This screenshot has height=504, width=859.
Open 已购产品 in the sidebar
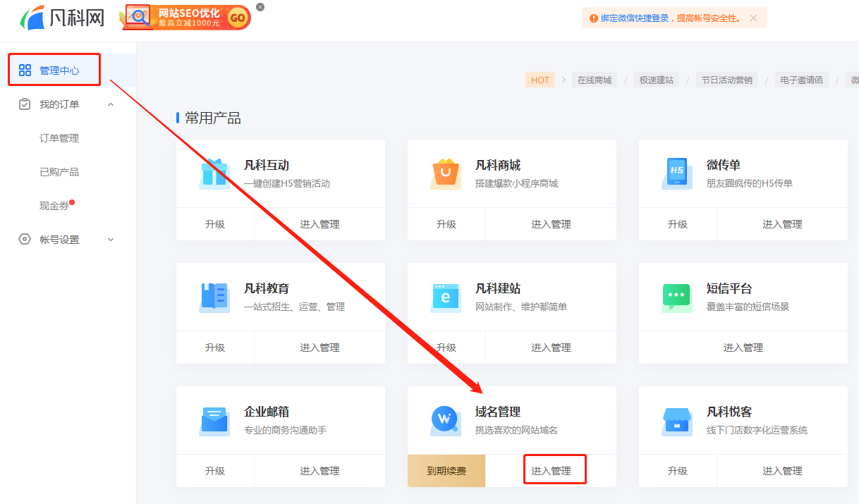(x=59, y=172)
